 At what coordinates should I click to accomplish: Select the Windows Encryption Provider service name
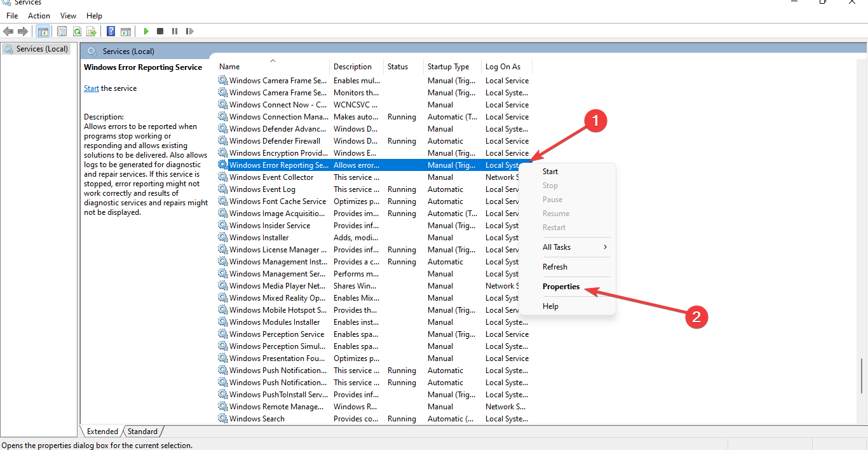(278, 153)
